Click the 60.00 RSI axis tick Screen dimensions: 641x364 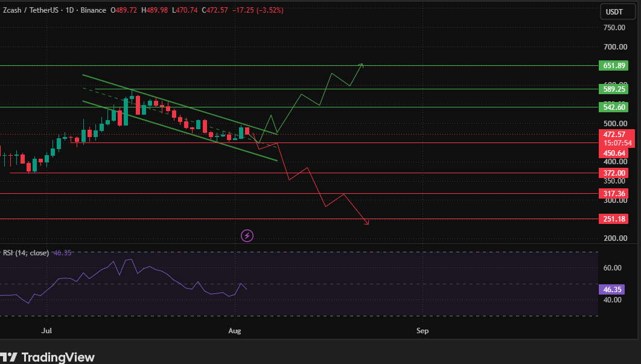point(613,268)
